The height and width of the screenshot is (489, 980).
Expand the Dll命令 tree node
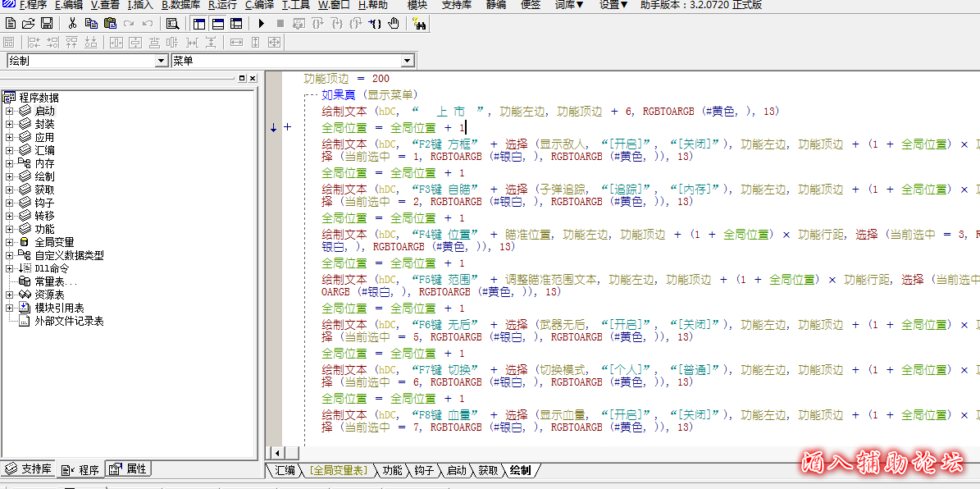click(10, 268)
